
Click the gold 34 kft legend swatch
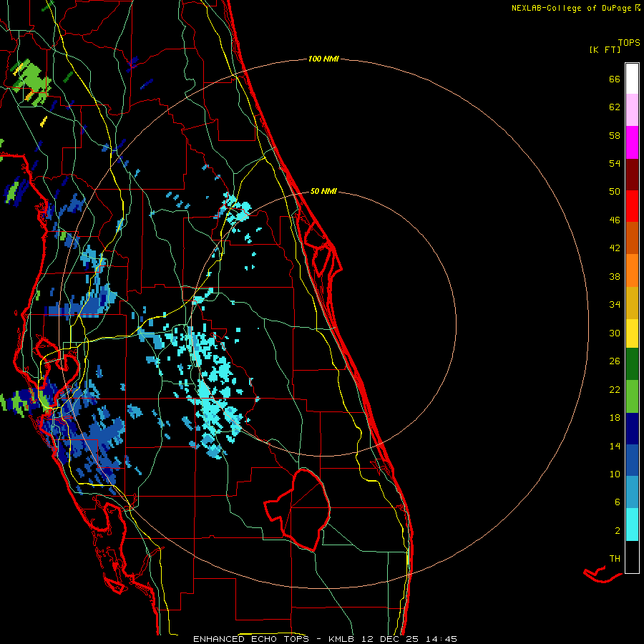coord(632,303)
